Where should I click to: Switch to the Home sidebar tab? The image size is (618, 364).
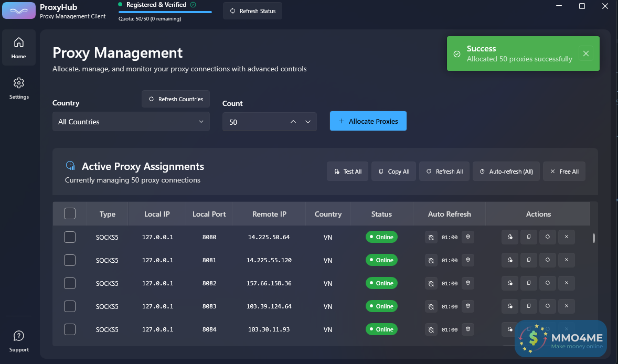click(19, 48)
